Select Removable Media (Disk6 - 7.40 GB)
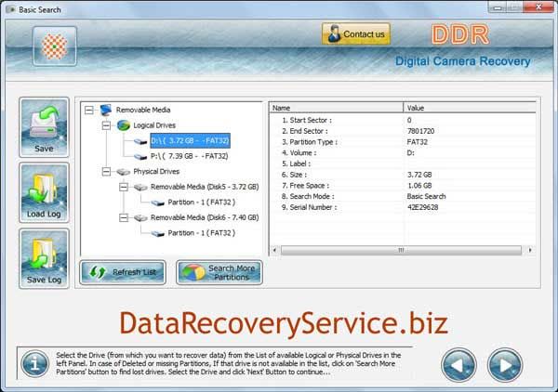The width and height of the screenshot is (558, 392). pyautogui.click(x=205, y=217)
